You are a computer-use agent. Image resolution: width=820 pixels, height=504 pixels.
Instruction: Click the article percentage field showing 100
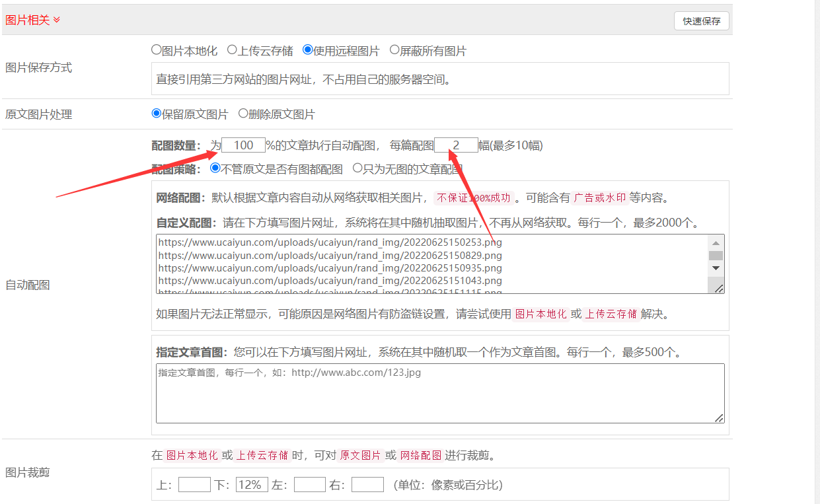(243, 145)
